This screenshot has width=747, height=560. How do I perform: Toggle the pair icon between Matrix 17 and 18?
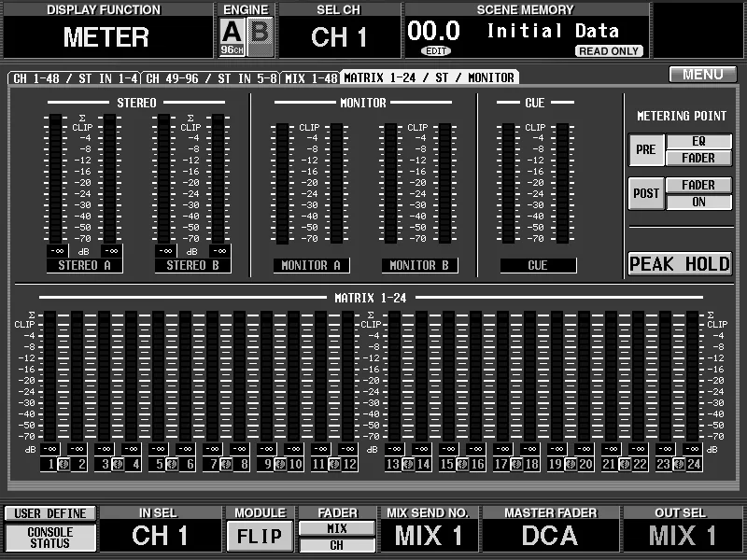coord(517,464)
